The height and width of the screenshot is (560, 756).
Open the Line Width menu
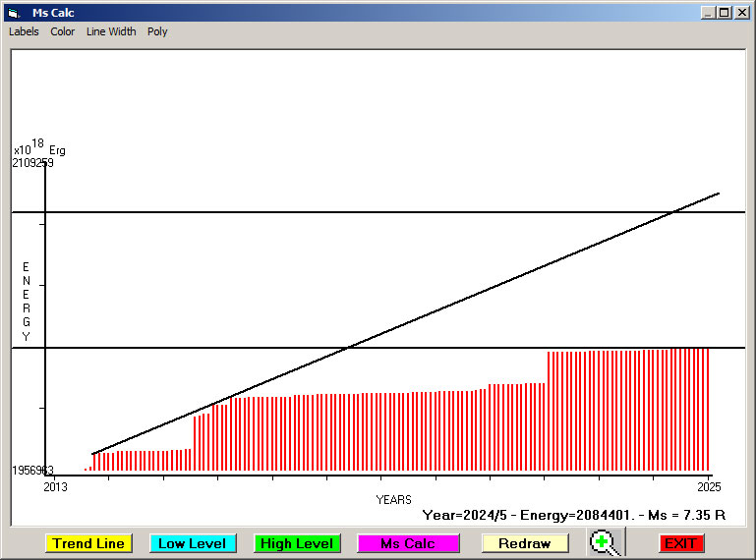(x=111, y=31)
